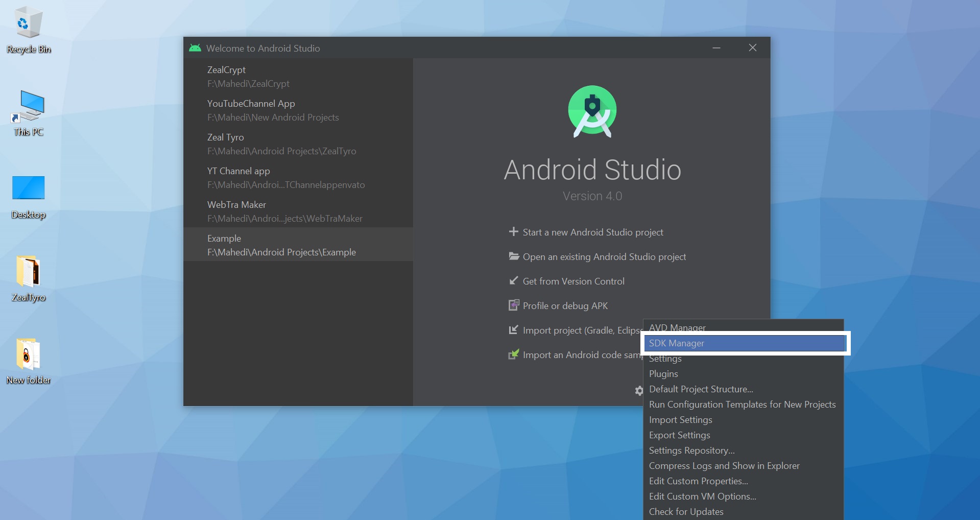Open AVD Manager from the menu
The image size is (980, 520).
coord(743,327)
